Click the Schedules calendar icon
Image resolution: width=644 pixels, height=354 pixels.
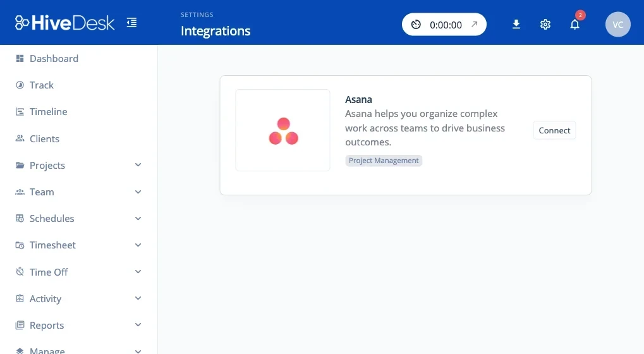click(x=20, y=219)
